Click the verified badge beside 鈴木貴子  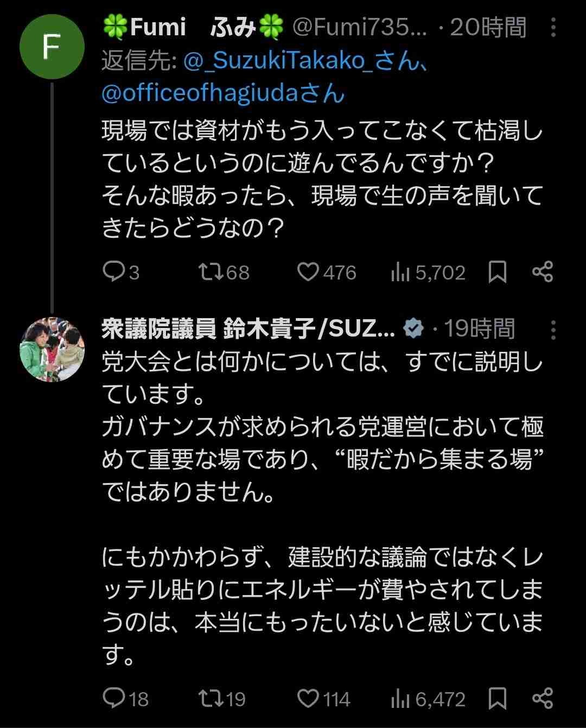(413, 329)
